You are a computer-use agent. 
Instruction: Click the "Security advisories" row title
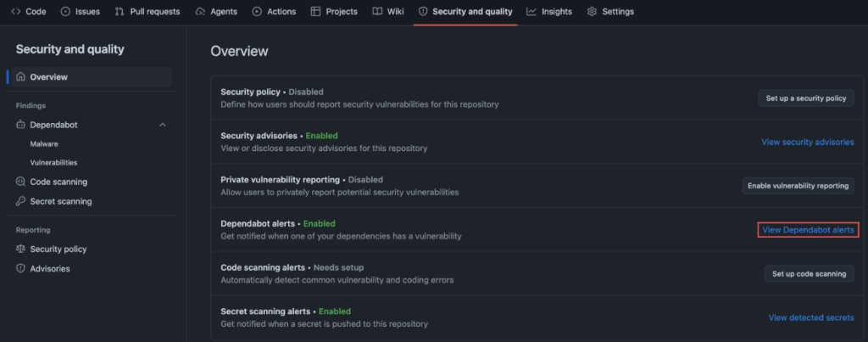tap(259, 136)
